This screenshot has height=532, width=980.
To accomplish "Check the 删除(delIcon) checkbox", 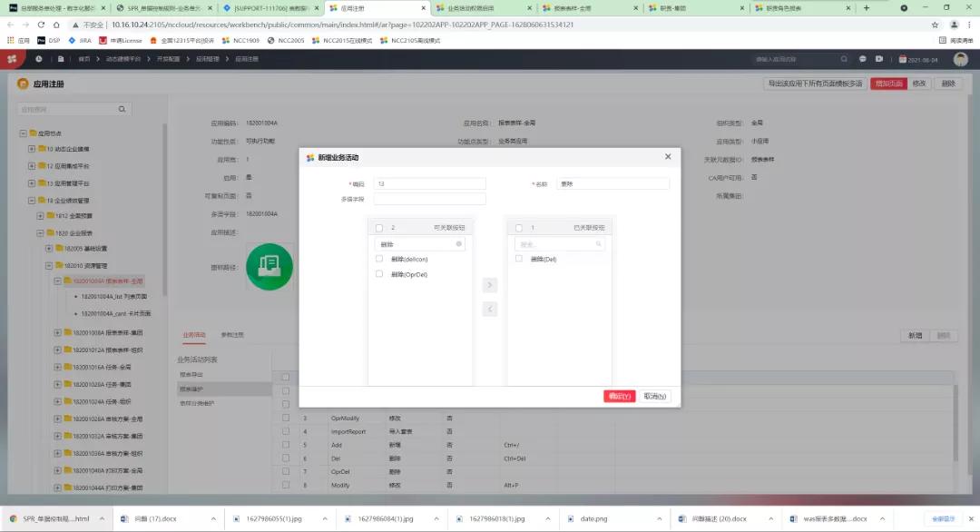I will (378, 258).
